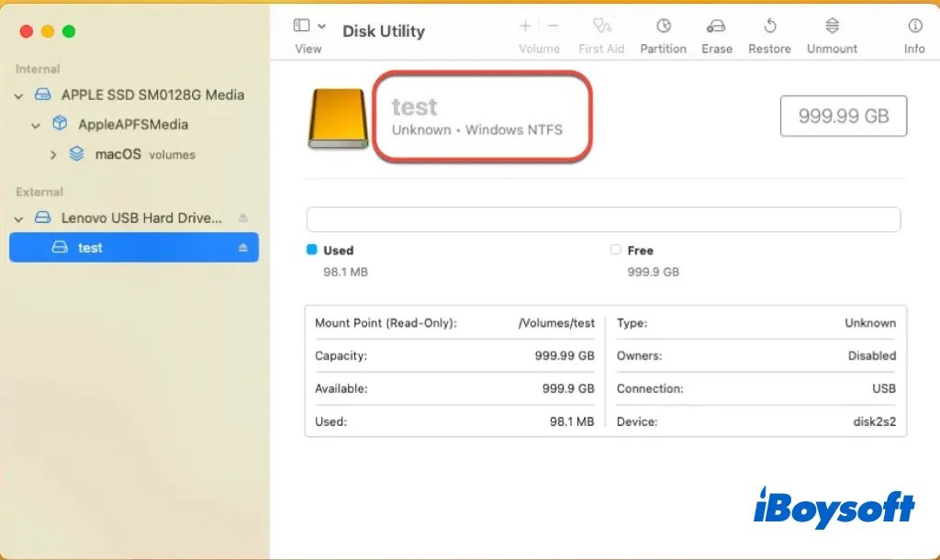Remove a volume with the minus icon
Image resolution: width=940 pixels, height=560 pixels.
pos(554,26)
